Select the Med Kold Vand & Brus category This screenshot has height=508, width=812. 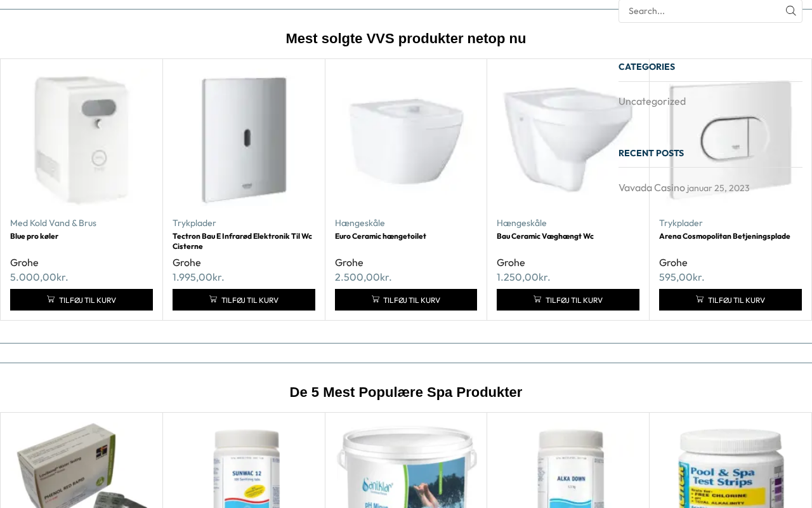(53, 223)
